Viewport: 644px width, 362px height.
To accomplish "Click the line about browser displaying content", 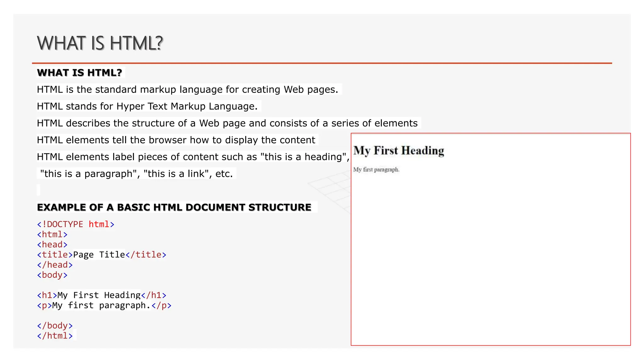I will [x=176, y=140].
